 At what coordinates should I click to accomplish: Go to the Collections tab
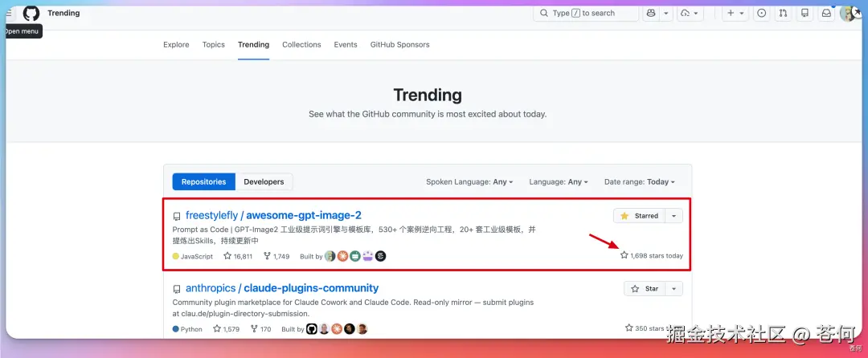[x=301, y=45]
